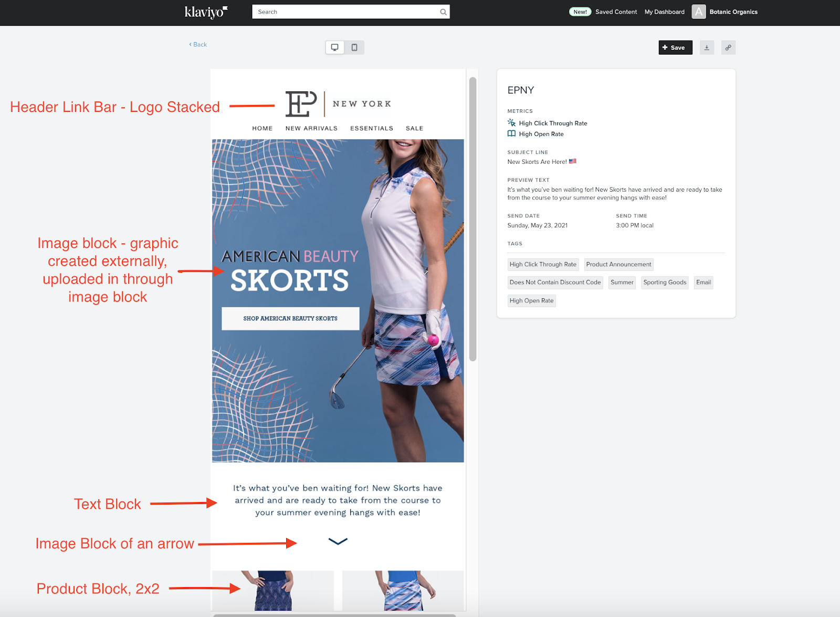This screenshot has width=840, height=617.
Task: Open Saved Content
Action: tap(616, 12)
